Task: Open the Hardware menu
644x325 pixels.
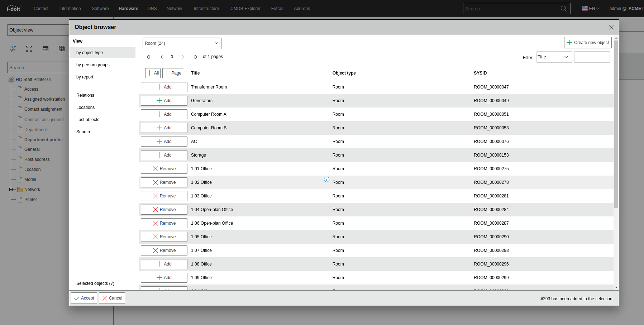Action: pos(128,9)
